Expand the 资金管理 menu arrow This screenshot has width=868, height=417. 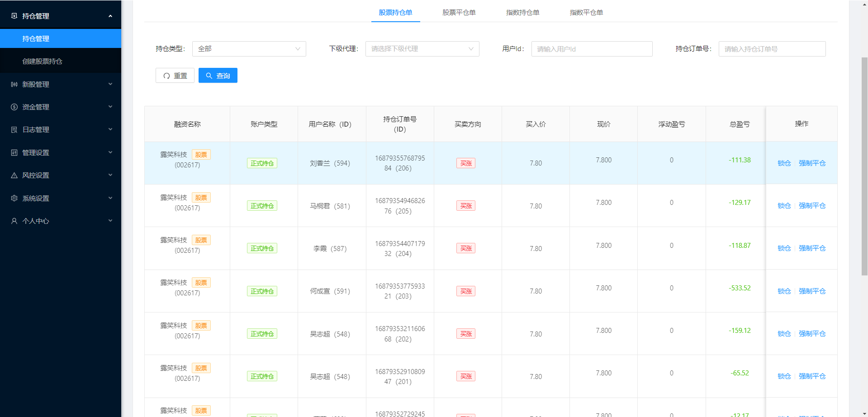coord(110,107)
